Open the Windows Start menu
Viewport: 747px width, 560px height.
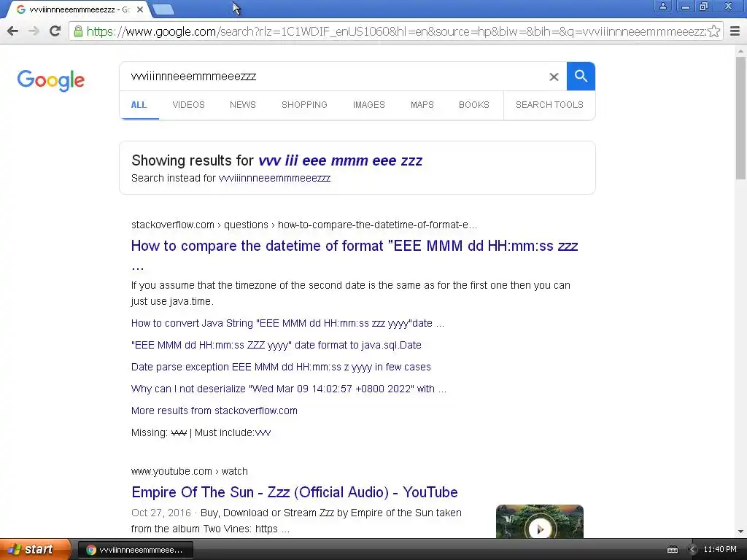(34, 550)
